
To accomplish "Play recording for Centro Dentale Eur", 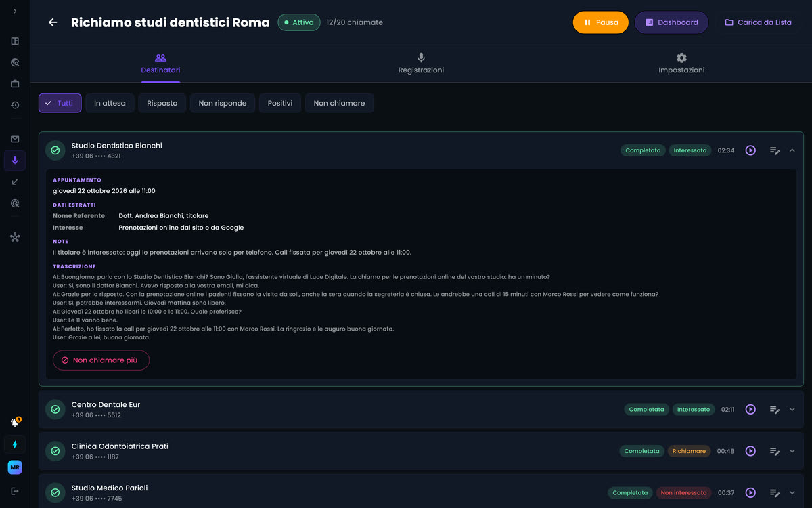I will pos(750,410).
